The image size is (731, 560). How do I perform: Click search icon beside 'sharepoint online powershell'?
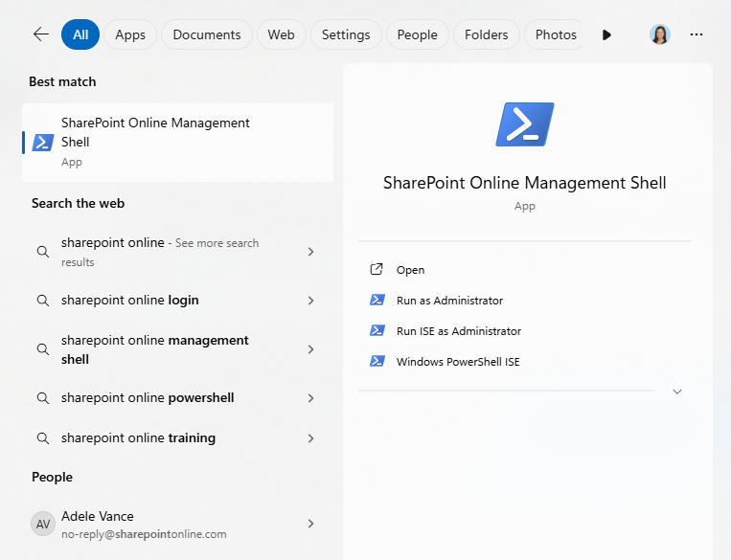pos(43,398)
